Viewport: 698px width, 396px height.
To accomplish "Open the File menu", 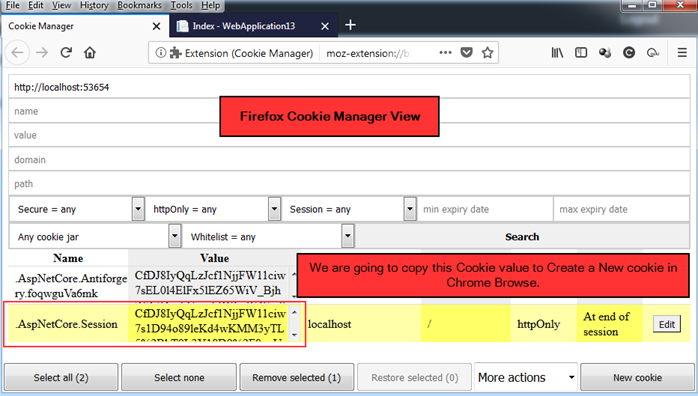I will point(12,5).
